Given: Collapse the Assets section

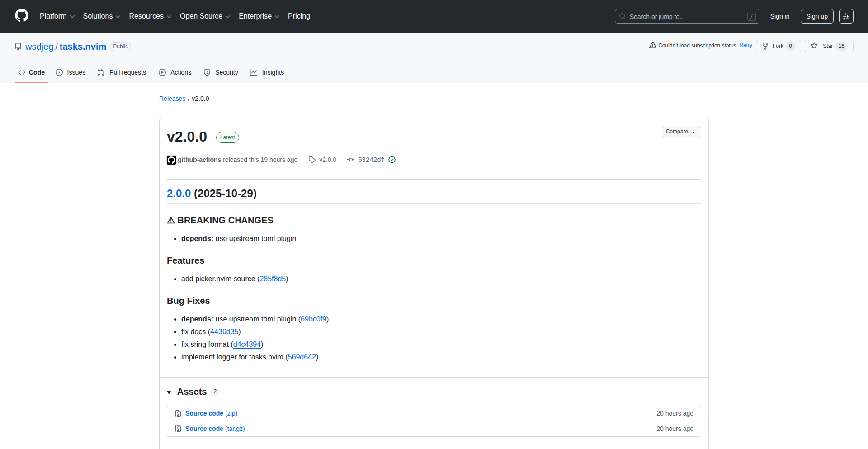Looking at the screenshot, I should tap(170, 392).
